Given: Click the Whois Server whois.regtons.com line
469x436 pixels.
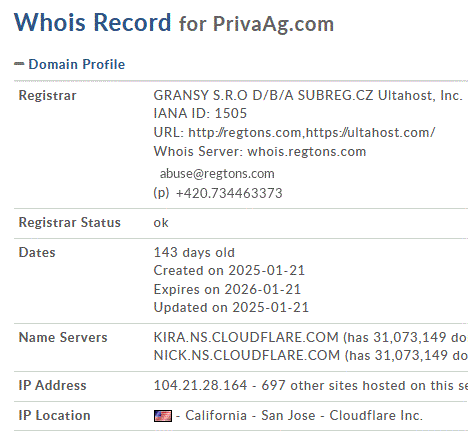Looking at the screenshot, I should [260, 152].
